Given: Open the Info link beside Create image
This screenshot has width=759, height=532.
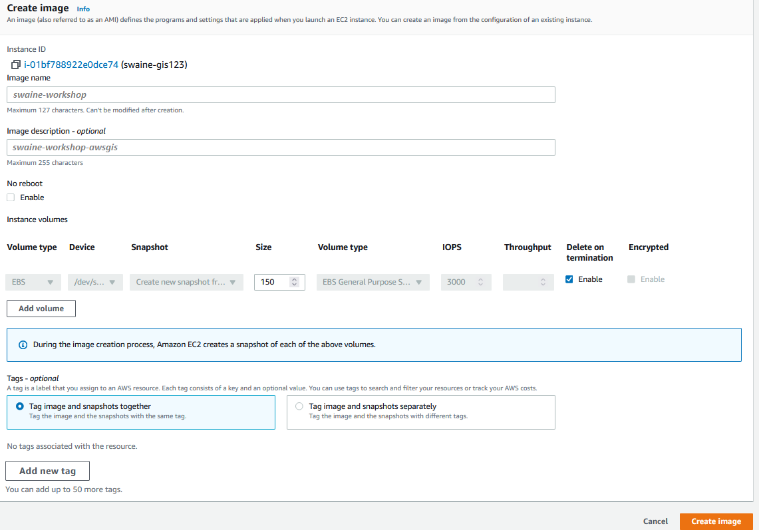Looking at the screenshot, I should [83, 9].
